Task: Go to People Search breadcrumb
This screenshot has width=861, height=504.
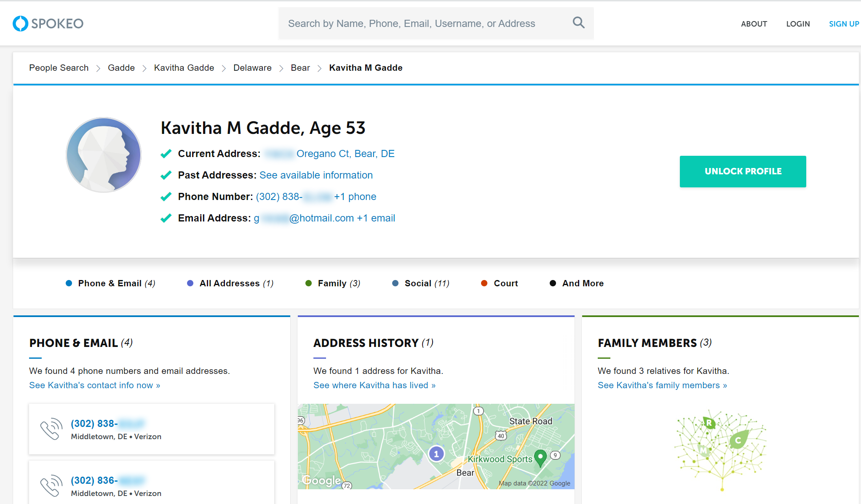Action: [59, 68]
